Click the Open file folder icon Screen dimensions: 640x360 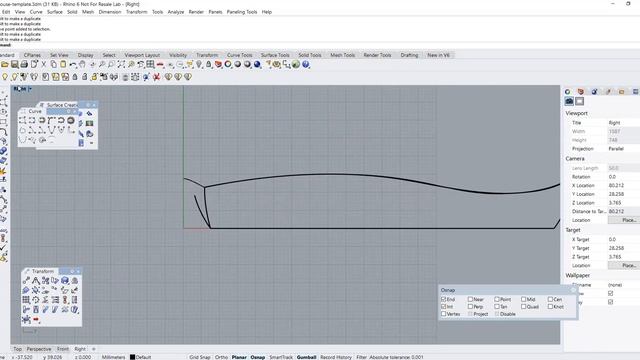[4, 64]
